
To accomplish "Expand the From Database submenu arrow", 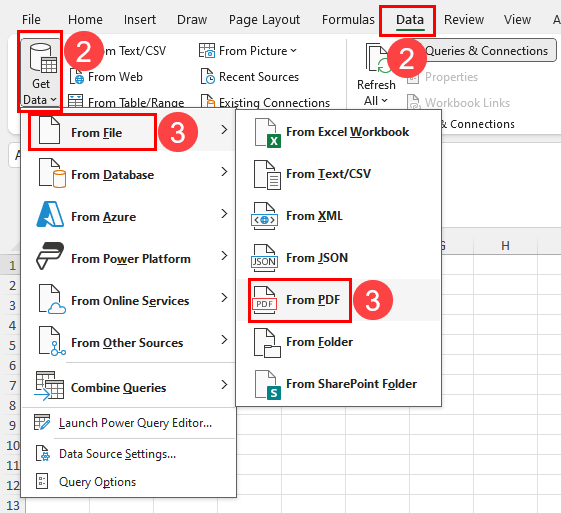I will (224, 172).
